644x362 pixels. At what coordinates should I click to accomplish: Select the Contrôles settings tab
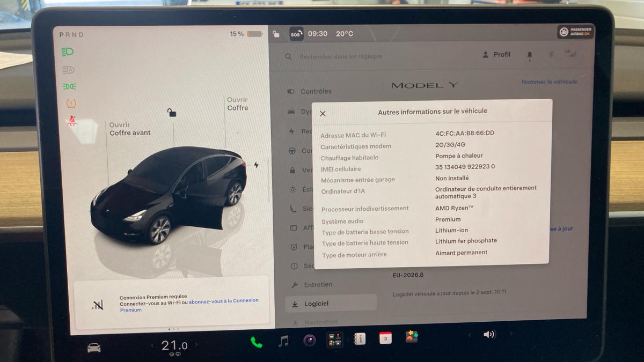coord(310,91)
